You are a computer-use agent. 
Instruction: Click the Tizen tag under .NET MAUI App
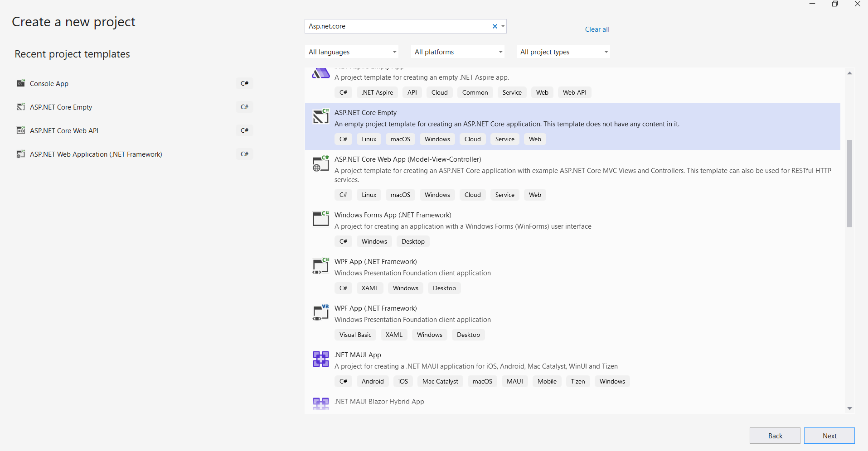click(x=578, y=381)
